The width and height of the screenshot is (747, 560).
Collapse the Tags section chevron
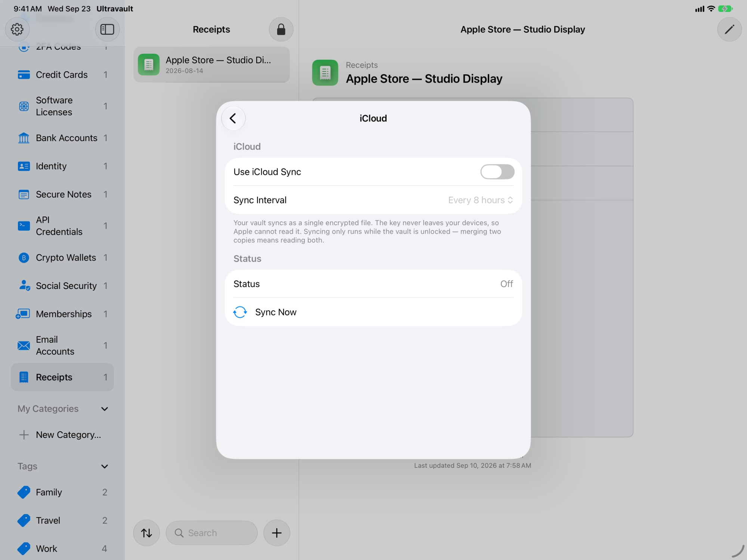(105, 466)
